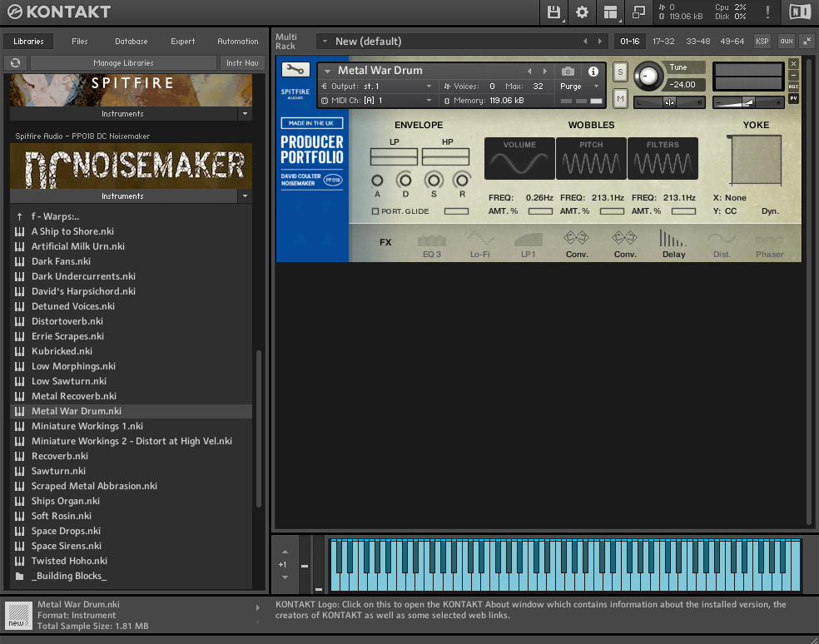Go to the next multi preset
This screenshot has height=644, width=819.
coord(599,42)
